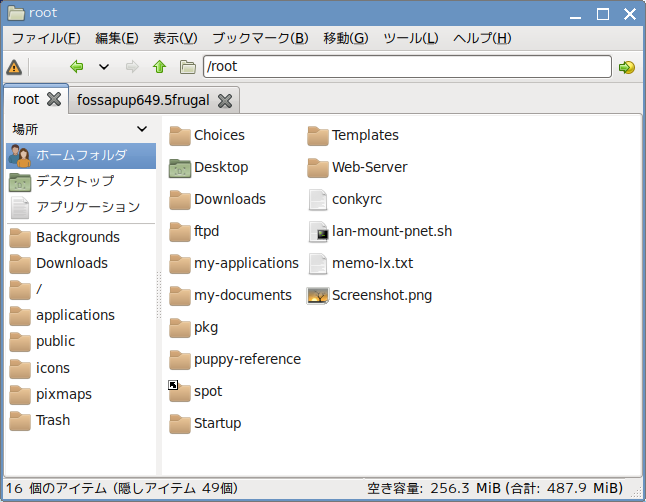Open the Screenshot.png thumbnail
Viewport: 646px width, 502px height.
tap(318, 296)
